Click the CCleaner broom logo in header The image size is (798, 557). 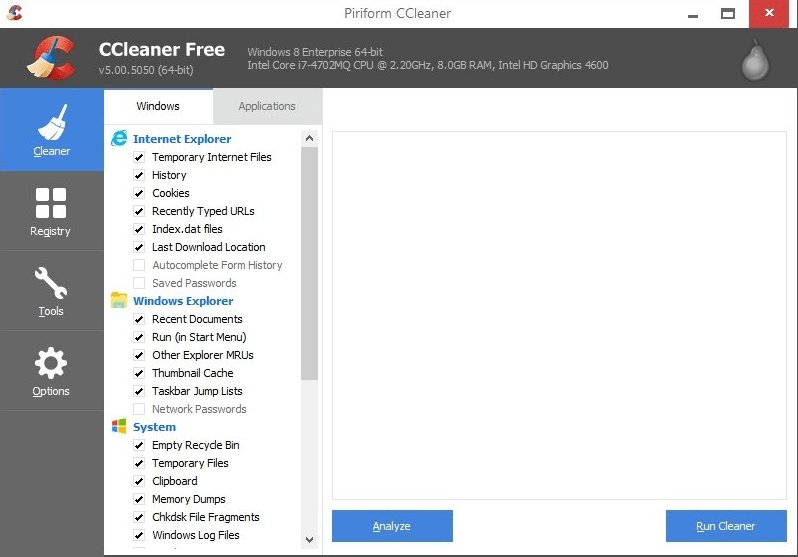(x=51, y=58)
